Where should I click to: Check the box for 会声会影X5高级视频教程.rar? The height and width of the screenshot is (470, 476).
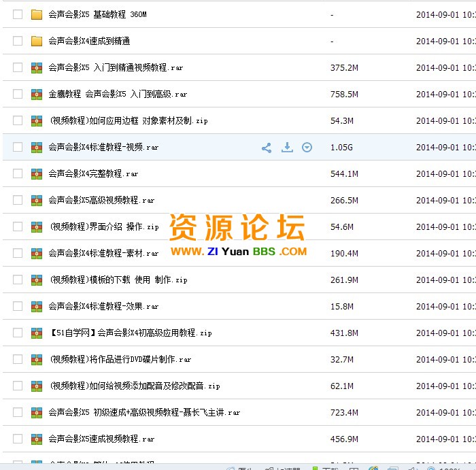[18, 200]
